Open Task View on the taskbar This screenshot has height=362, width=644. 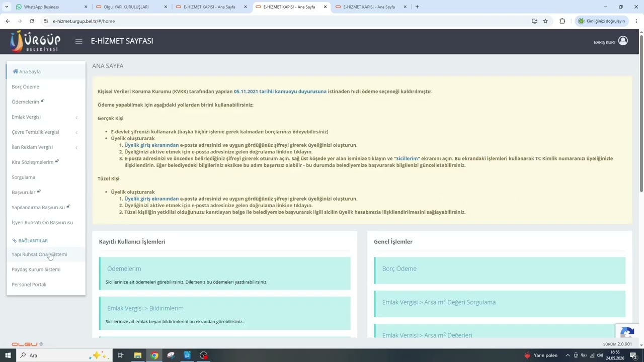(x=121, y=355)
